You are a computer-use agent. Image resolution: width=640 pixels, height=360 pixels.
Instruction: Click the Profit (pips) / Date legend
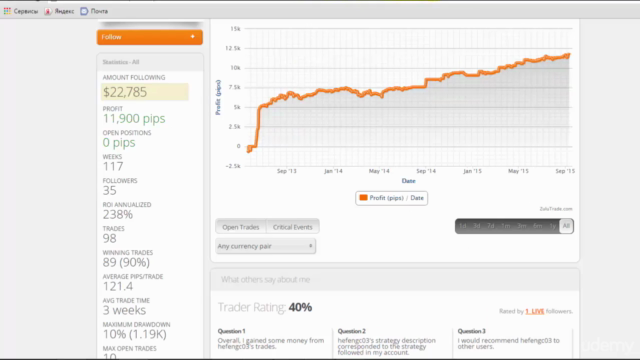pos(391,198)
